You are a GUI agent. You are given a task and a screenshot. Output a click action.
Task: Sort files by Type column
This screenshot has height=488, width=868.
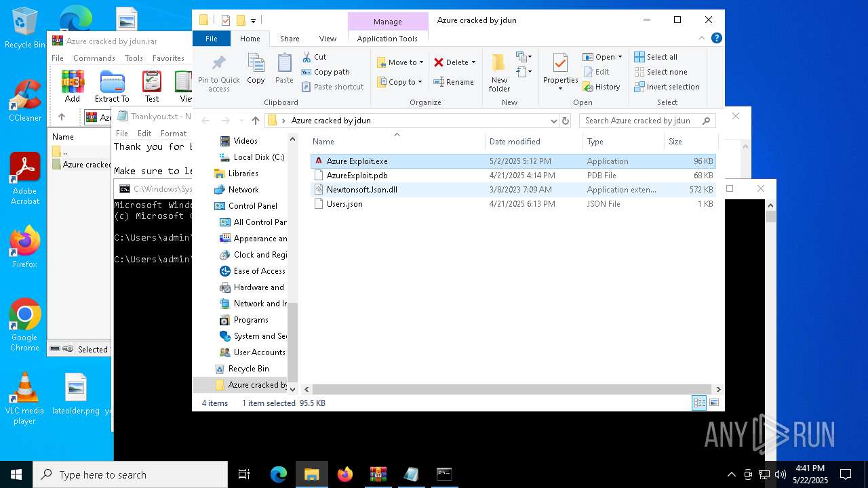coord(623,142)
